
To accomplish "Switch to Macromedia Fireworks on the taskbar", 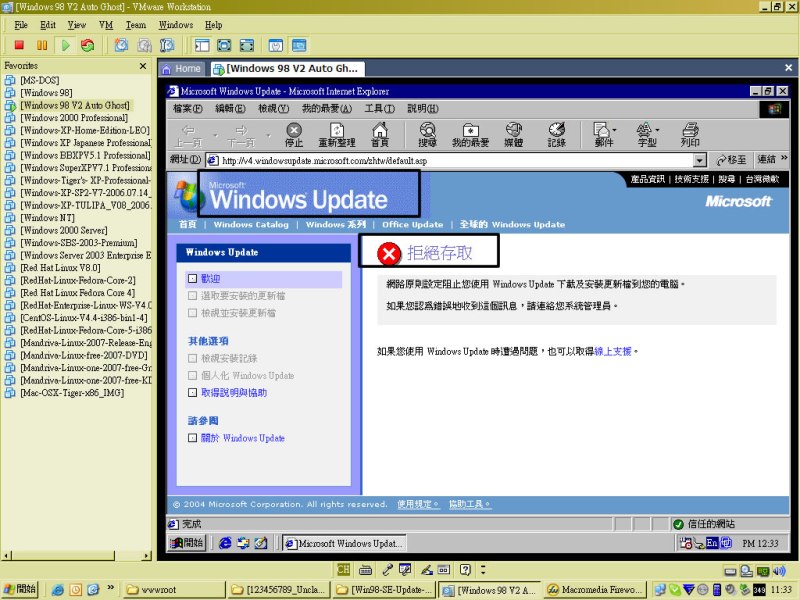I will coord(594,590).
